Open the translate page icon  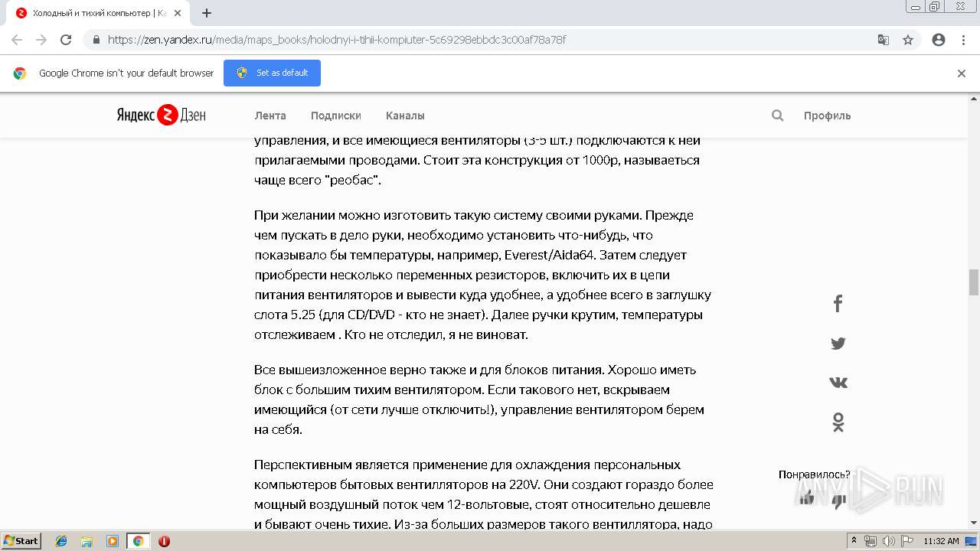coord(884,40)
